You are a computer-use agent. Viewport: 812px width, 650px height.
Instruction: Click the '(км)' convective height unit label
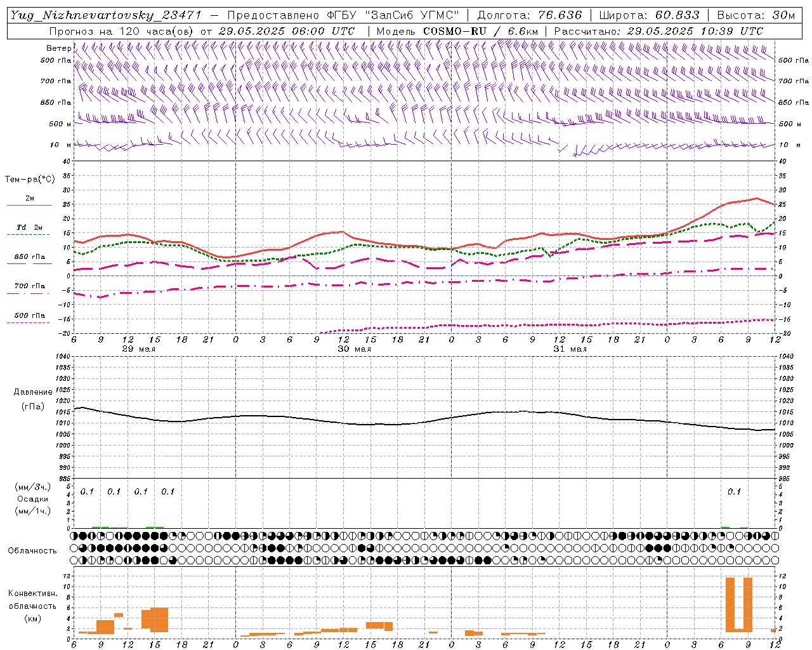[x=33, y=618]
